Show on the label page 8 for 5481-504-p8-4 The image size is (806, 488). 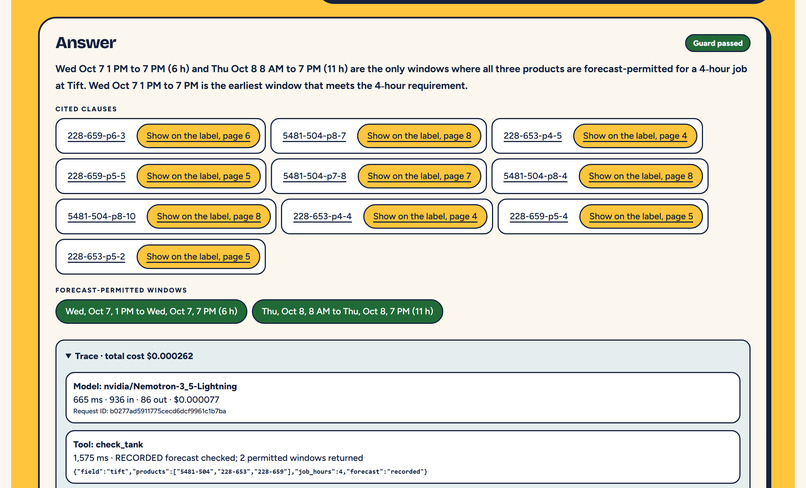coord(640,176)
